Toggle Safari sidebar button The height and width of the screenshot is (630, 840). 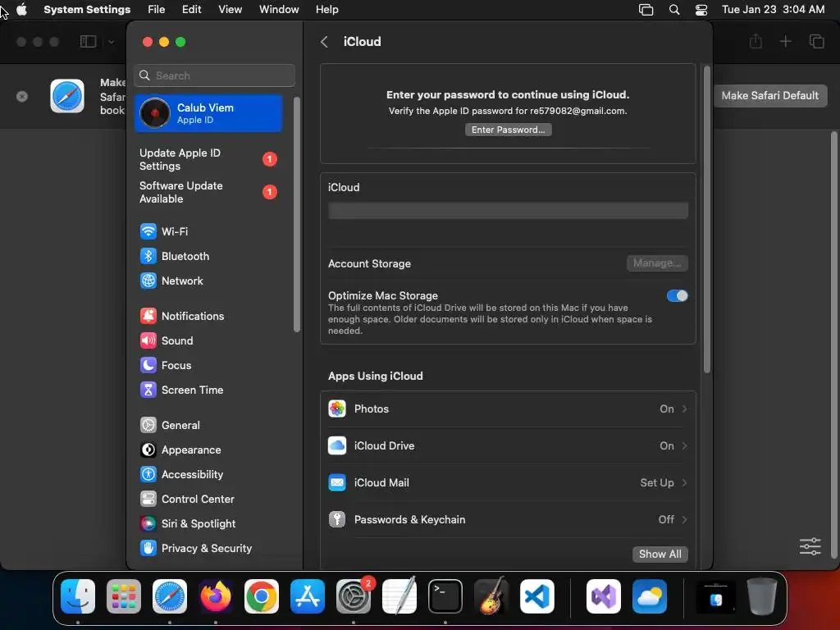[88, 42]
